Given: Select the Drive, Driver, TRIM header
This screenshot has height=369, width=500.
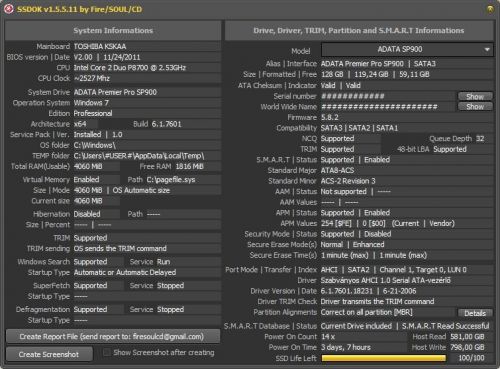Looking at the screenshot, I should 359,30.
